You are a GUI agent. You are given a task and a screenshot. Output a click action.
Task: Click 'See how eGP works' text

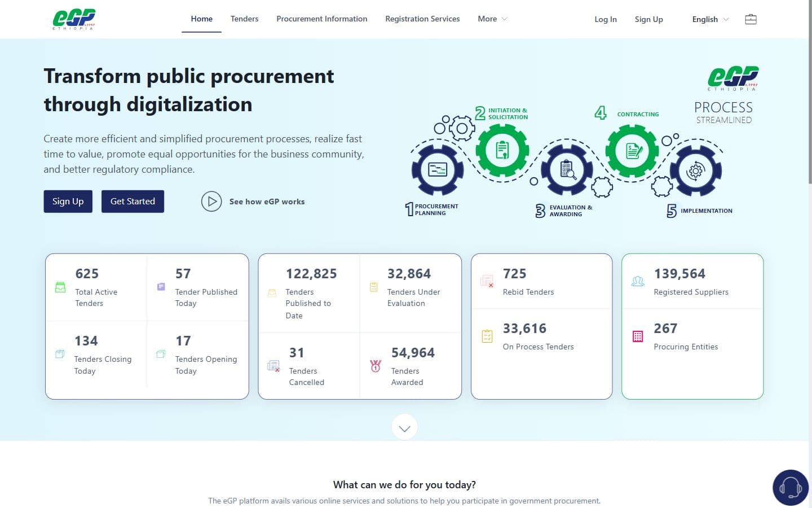click(267, 202)
